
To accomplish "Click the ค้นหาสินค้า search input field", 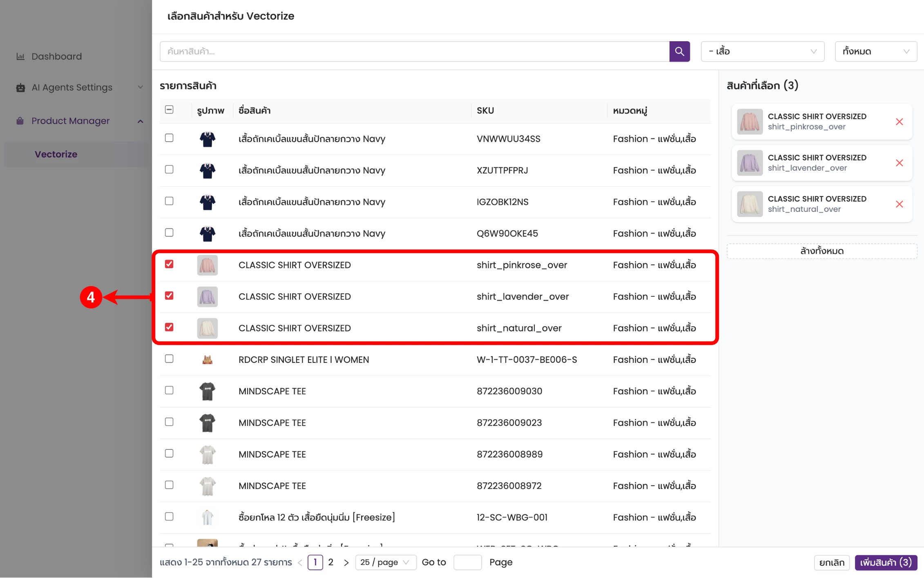I will (414, 51).
